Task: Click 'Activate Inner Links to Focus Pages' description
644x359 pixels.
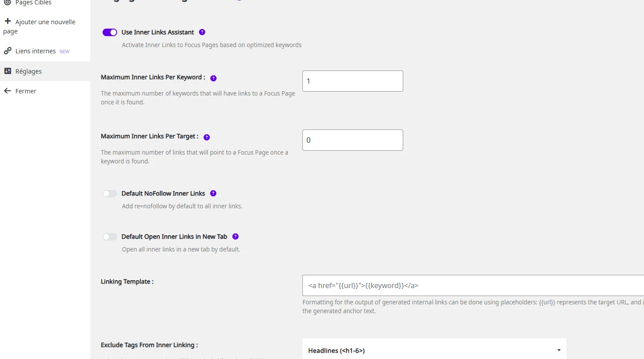Action: pyautogui.click(x=212, y=45)
